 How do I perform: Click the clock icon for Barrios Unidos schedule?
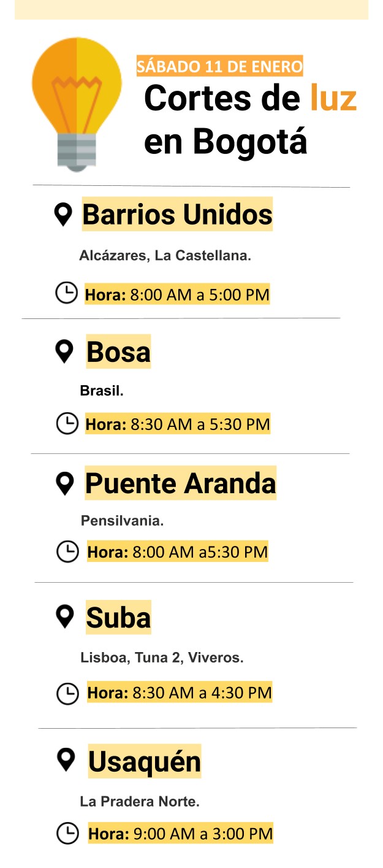tap(66, 293)
